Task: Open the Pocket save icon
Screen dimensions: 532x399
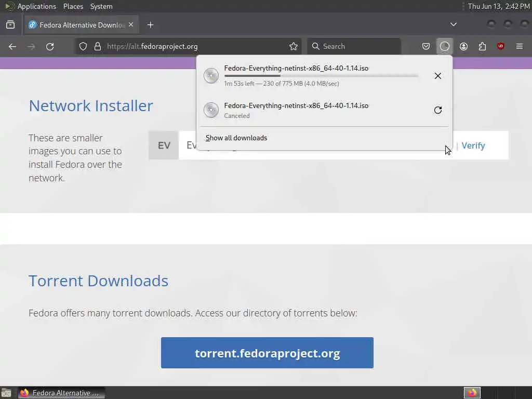Action: point(426,46)
